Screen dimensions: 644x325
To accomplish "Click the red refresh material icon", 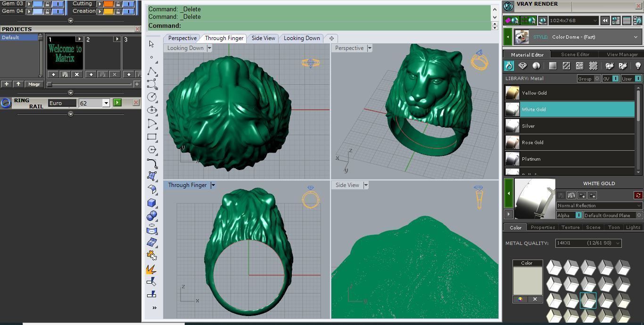I will point(638,195).
